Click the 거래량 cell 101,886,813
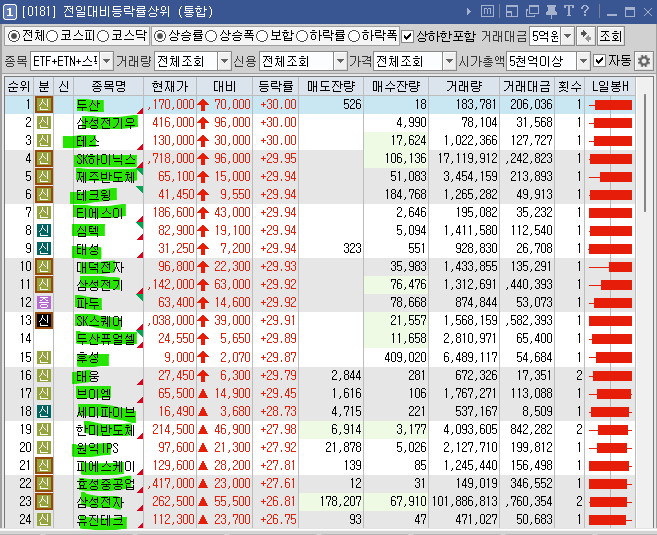657x535 pixels. click(464, 501)
